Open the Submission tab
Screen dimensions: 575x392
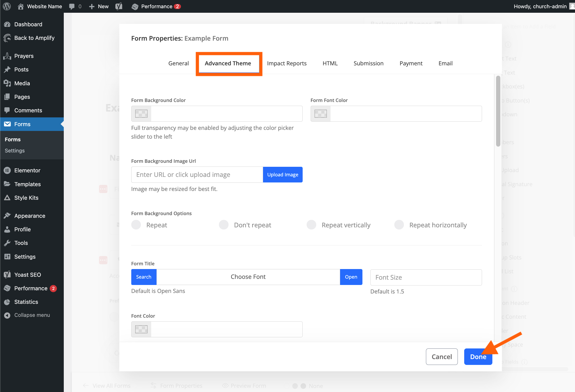tap(369, 63)
